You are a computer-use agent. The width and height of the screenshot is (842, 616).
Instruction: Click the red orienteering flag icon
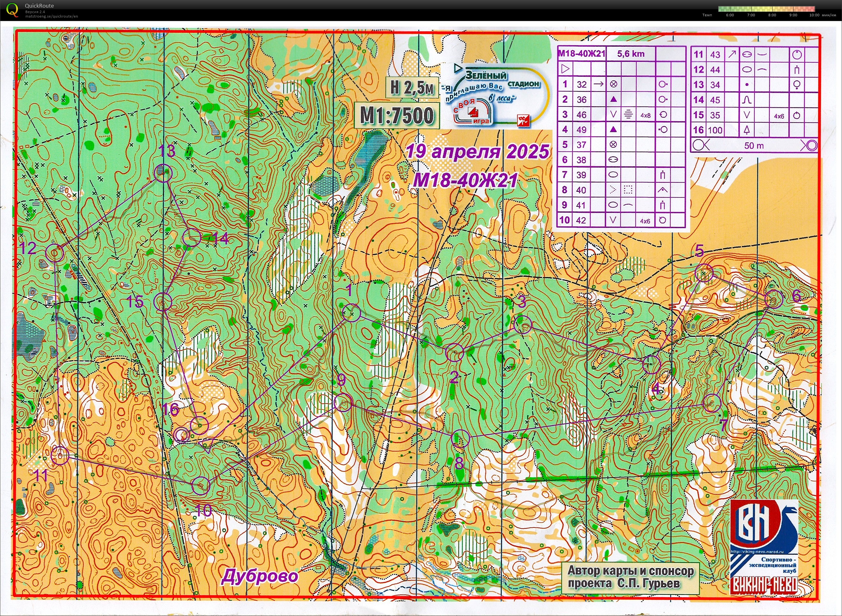click(523, 121)
